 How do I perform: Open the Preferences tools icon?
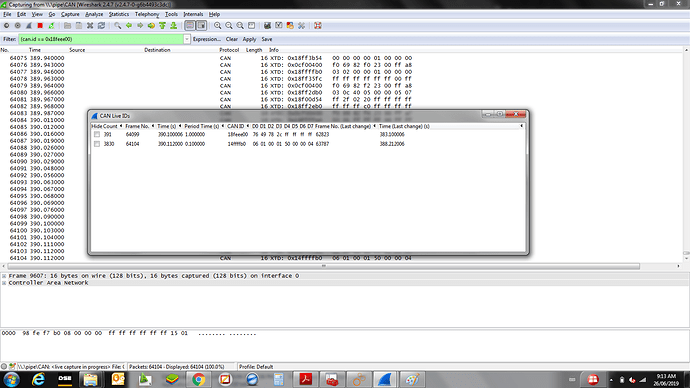click(x=301, y=26)
